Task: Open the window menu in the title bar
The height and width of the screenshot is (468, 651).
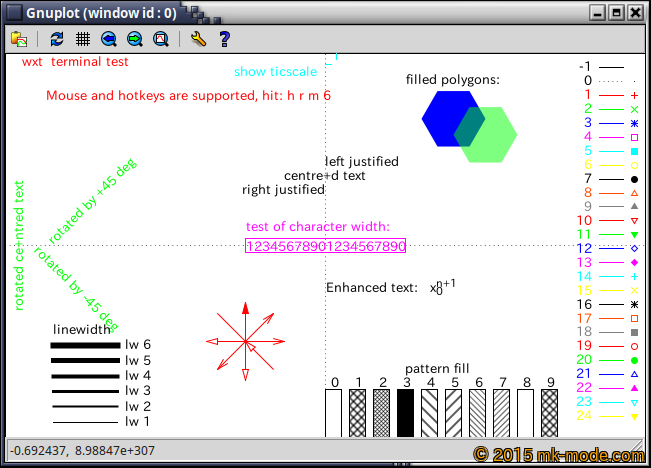Action: tap(11, 13)
